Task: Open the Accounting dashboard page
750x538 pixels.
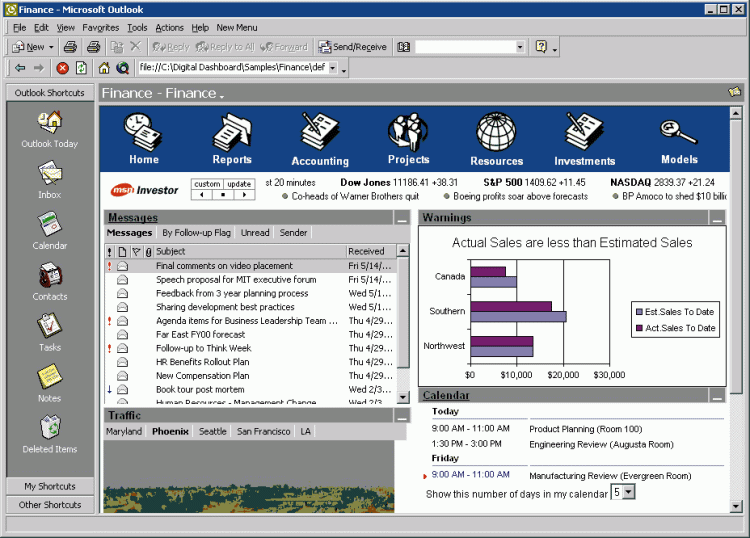Action: tap(320, 140)
